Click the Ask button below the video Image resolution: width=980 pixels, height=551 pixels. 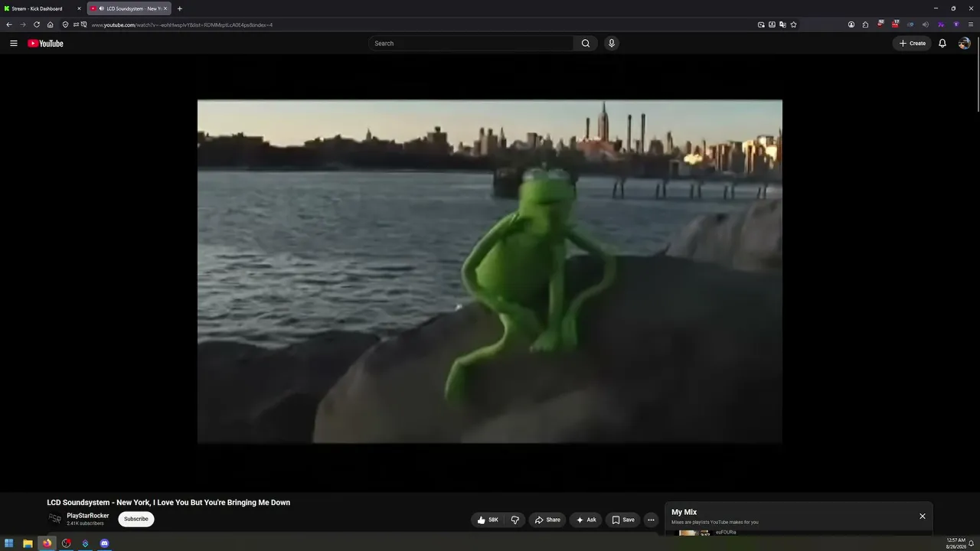[586, 520]
